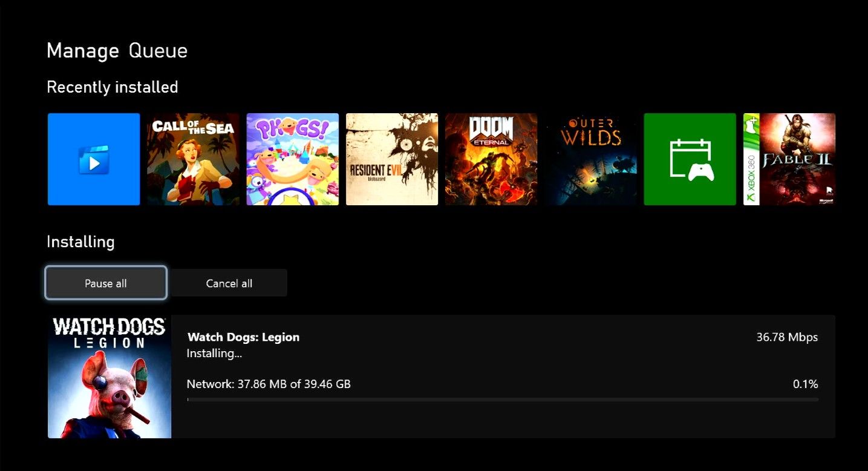Image resolution: width=868 pixels, height=471 pixels.
Task: Click the 0.1% progress percentage
Action: 806,384
